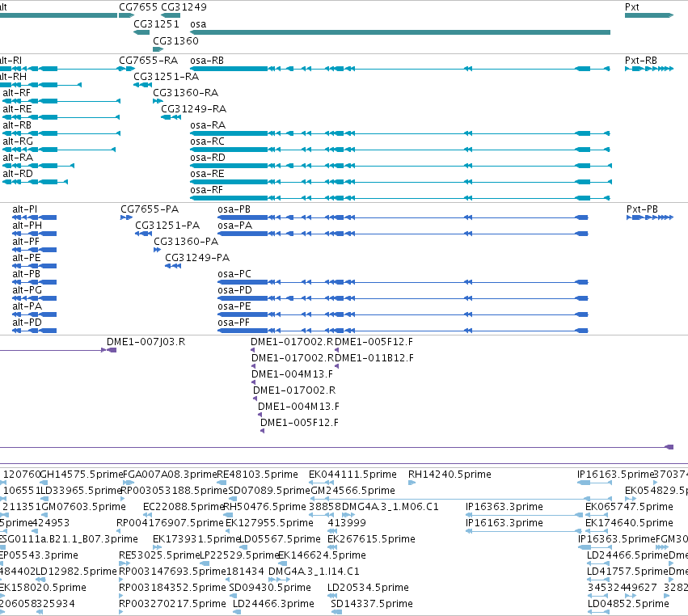Select transcript label osa-RE
Image resolution: width=688 pixels, height=616 pixels.
coord(207,174)
